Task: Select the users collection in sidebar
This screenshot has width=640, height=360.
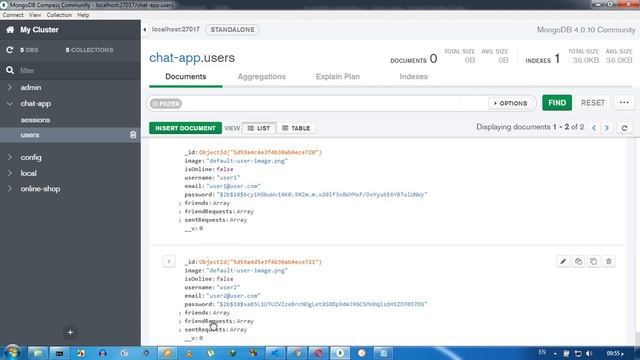Action: (30, 135)
